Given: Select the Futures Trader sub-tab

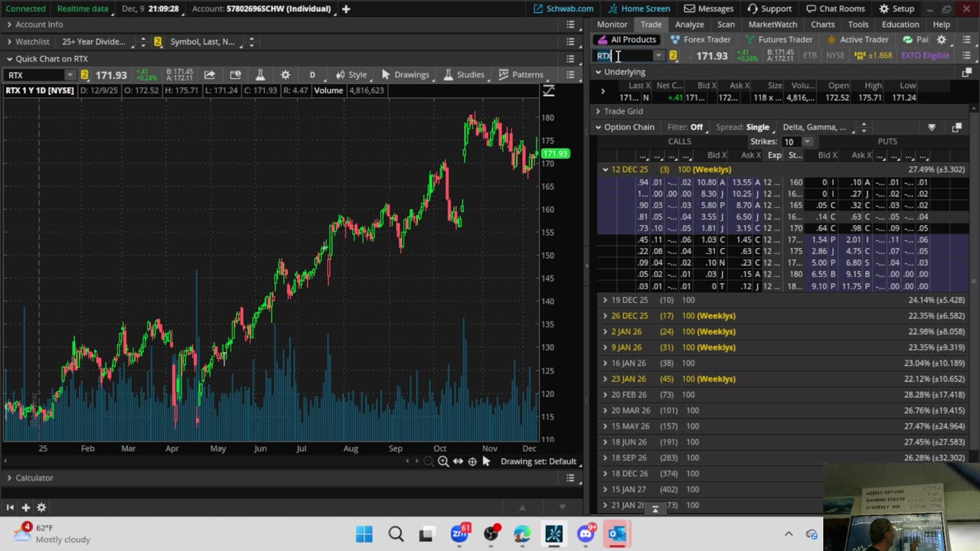Looking at the screenshot, I should click(x=778, y=40).
